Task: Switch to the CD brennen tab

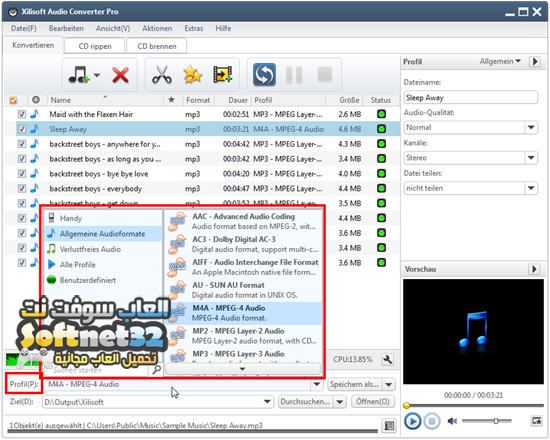Action: click(157, 46)
